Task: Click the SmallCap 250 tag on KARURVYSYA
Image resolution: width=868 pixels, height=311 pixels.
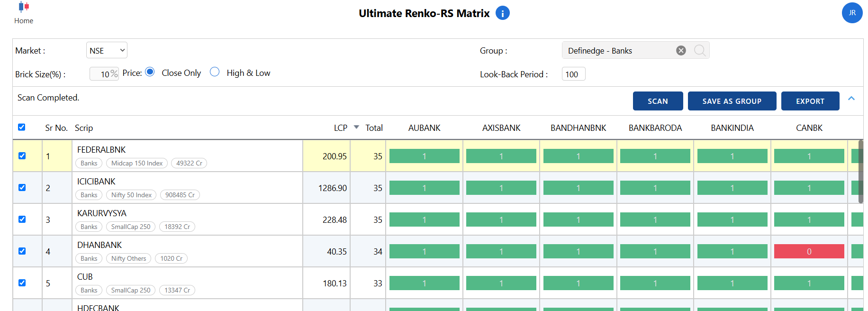Action: (x=131, y=227)
